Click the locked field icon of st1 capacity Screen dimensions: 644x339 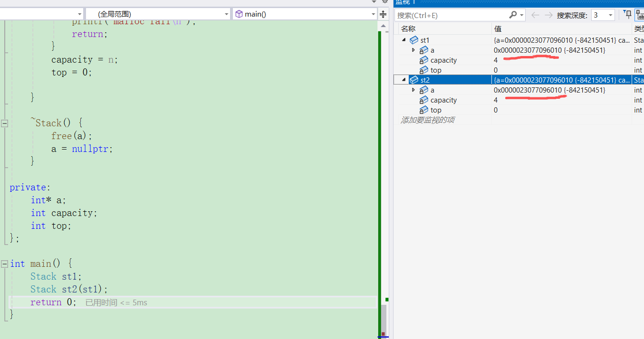coord(424,60)
